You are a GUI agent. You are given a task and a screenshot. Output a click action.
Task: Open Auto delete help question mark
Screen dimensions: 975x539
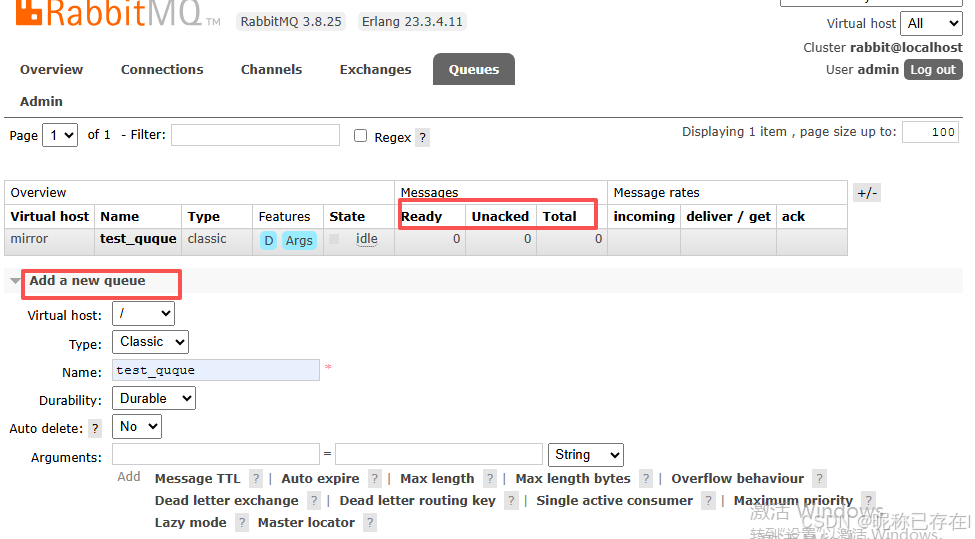tap(95, 428)
